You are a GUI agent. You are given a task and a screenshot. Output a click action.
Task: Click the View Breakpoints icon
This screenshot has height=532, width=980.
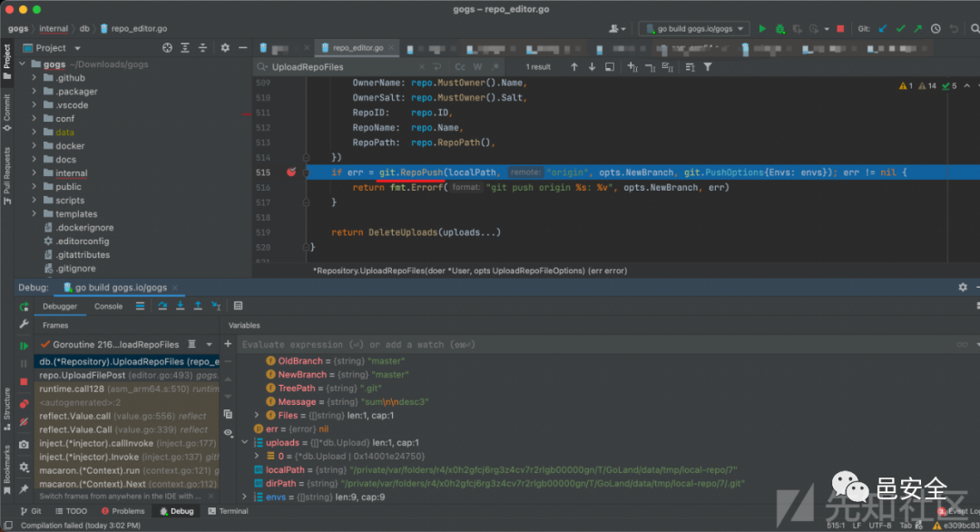coord(24,403)
